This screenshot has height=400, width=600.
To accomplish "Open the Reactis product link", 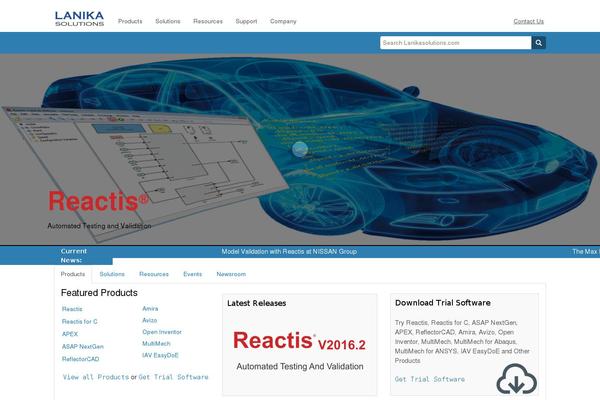I will pos(72,309).
